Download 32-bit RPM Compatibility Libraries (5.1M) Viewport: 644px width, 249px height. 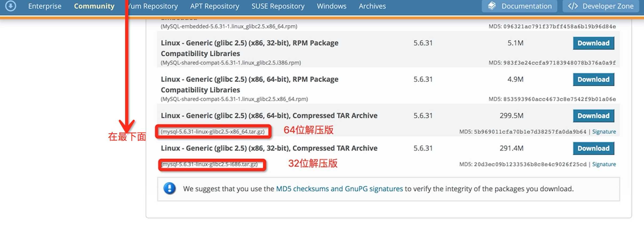[x=594, y=43]
